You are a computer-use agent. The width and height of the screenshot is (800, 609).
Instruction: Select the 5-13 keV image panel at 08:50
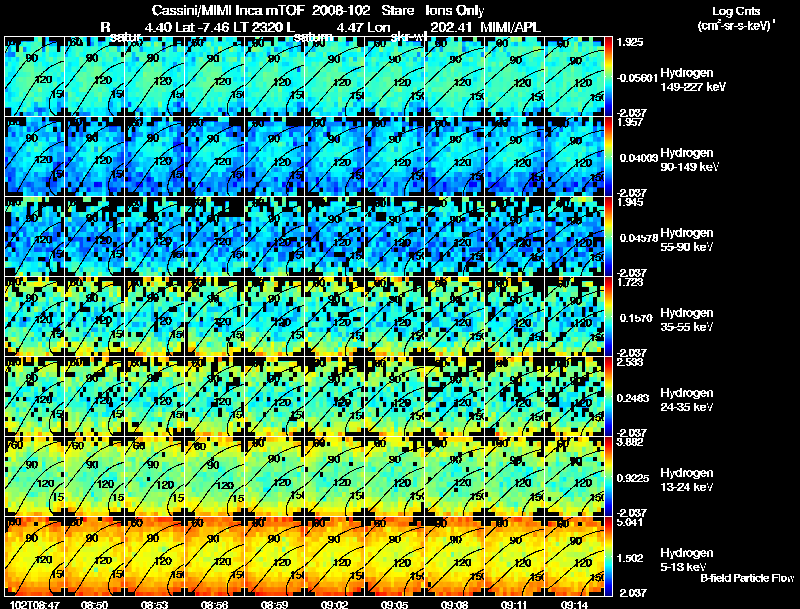coord(95,556)
